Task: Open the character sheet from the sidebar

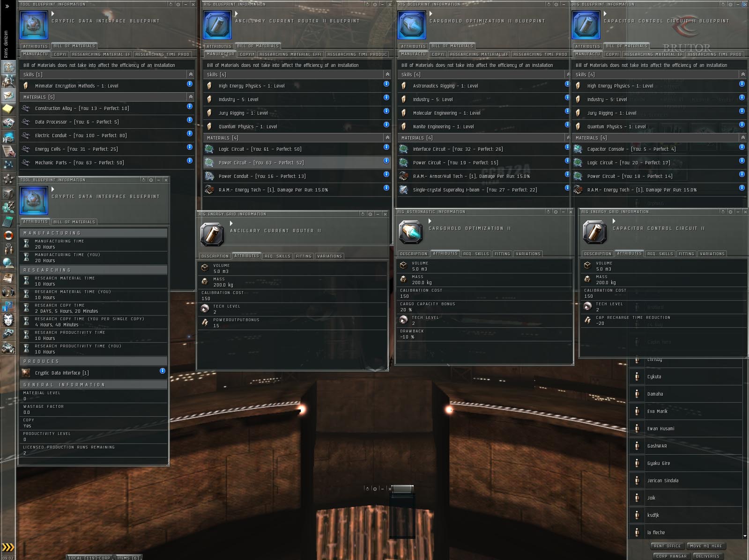Action: click(8, 67)
